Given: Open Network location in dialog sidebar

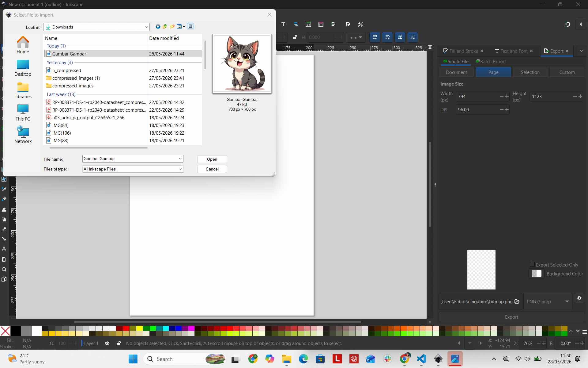Looking at the screenshot, I should tap(23, 135).
